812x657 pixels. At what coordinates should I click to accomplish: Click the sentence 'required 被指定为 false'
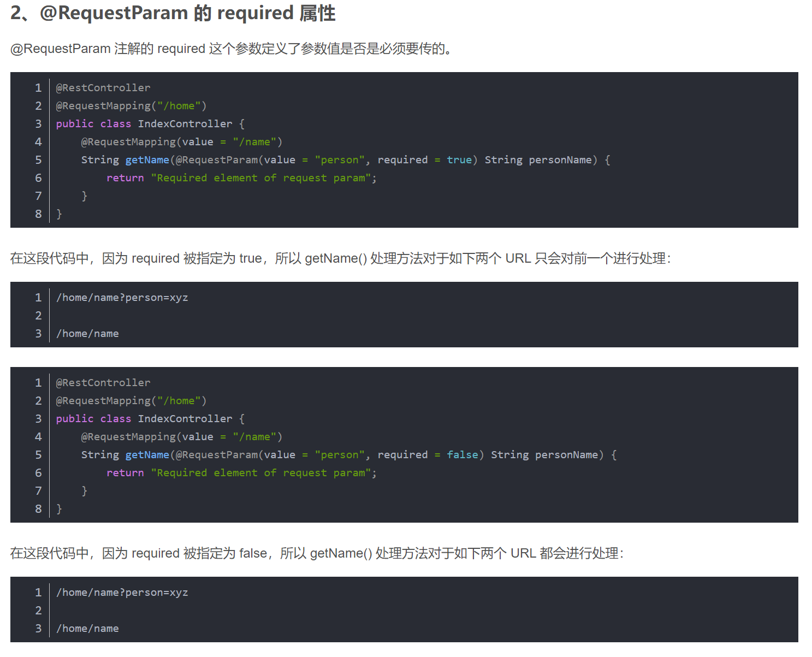coord(199,553)
